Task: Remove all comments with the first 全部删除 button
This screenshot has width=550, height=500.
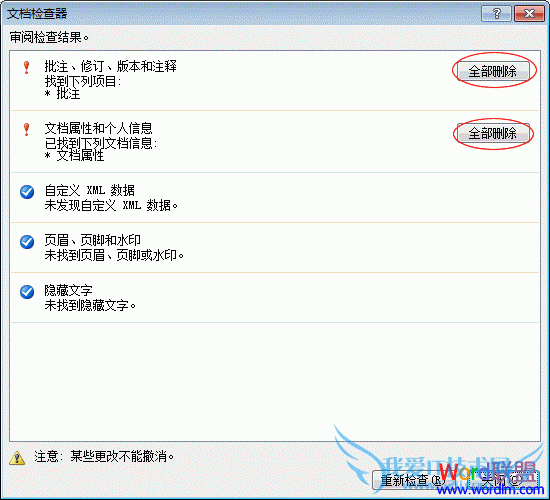Action: tap(493, 72)
